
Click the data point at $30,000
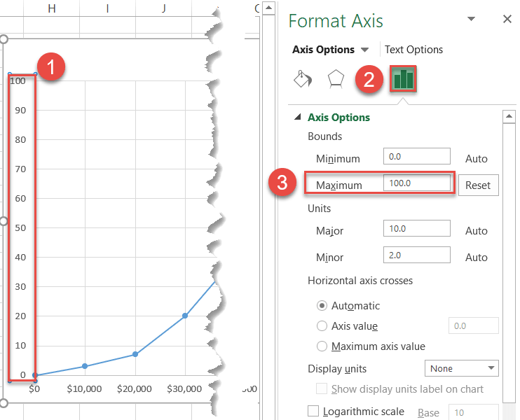pyautogui.click(x=185, y=316)
